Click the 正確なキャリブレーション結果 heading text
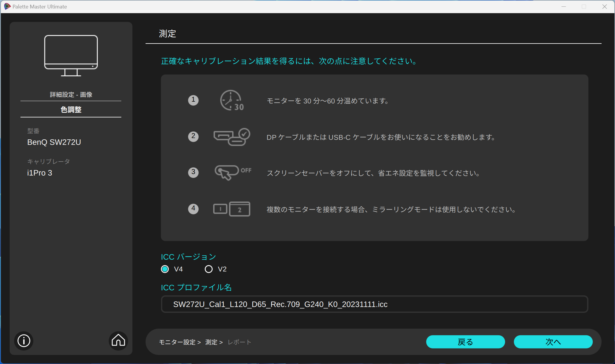This screenshot has height=364, width=615. (x=289, y=61)
